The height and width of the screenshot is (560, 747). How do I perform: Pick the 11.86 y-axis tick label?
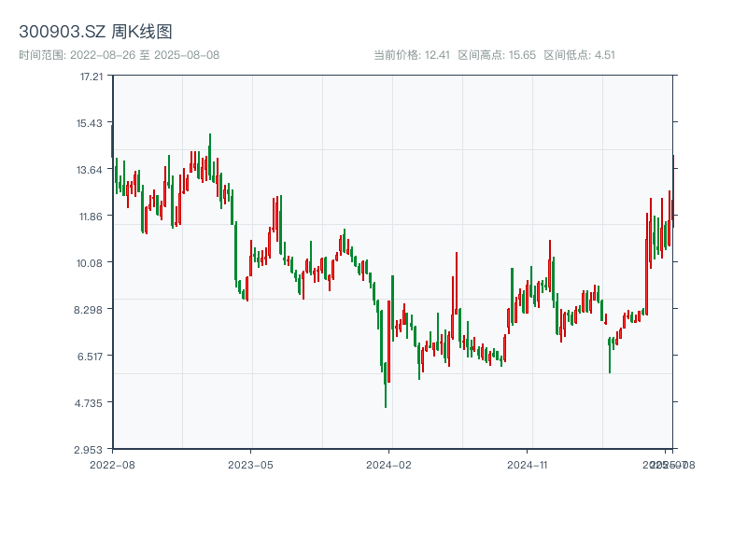click(91, 217)
